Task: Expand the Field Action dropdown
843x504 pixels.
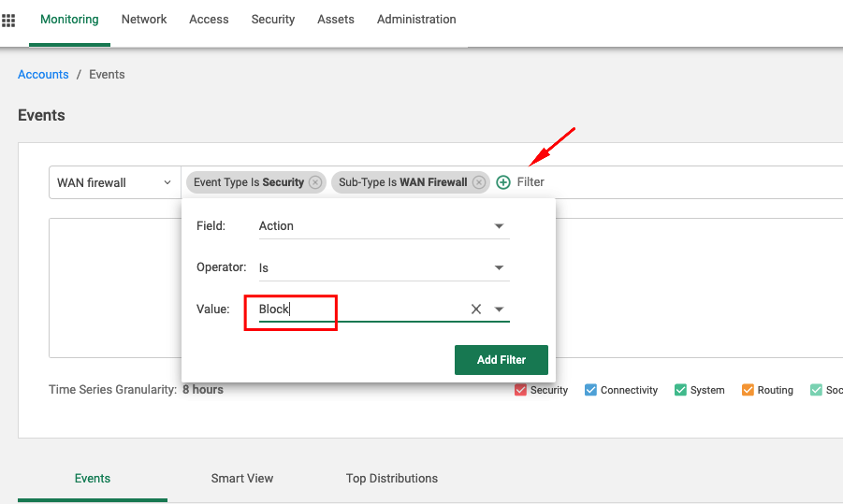Action: 499,226
